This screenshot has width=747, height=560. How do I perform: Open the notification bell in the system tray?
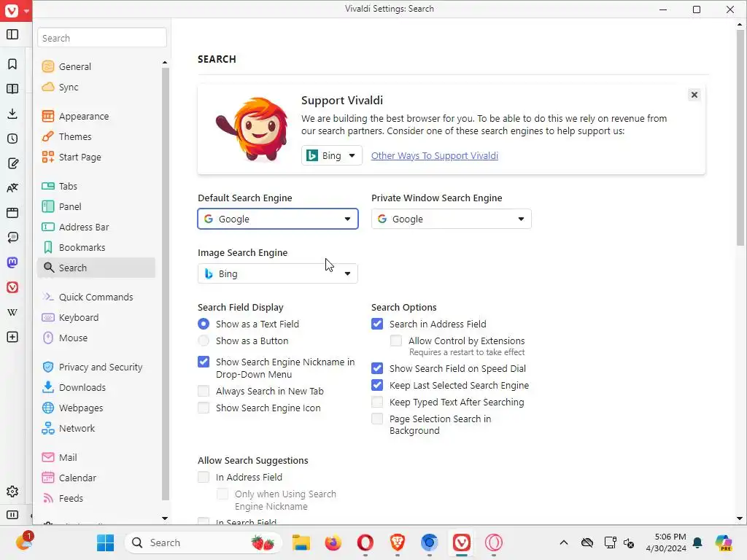point(697,542)
